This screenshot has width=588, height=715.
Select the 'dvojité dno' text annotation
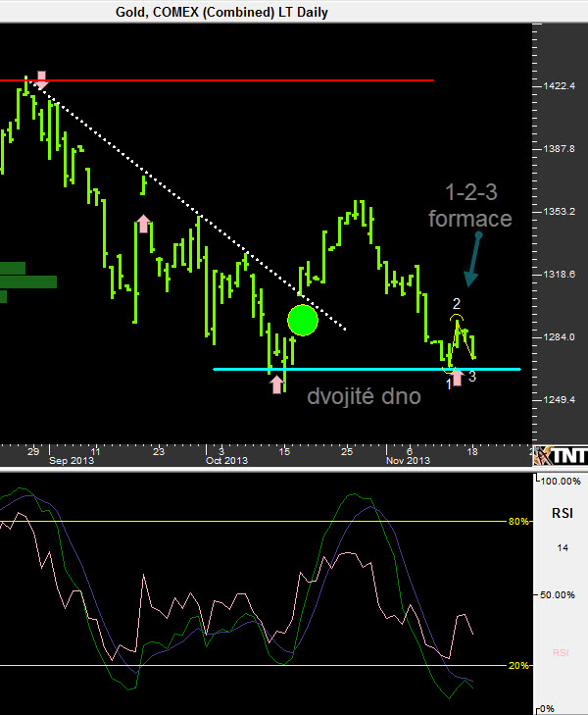[x=364, y=396]
